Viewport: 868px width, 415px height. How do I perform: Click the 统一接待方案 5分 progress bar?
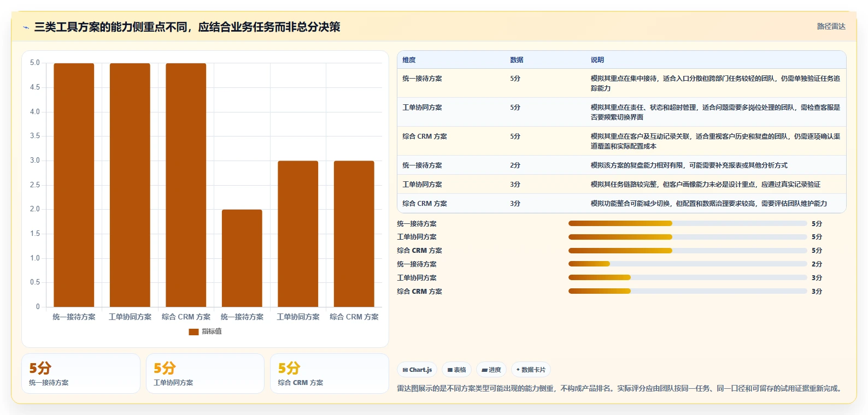688,223
